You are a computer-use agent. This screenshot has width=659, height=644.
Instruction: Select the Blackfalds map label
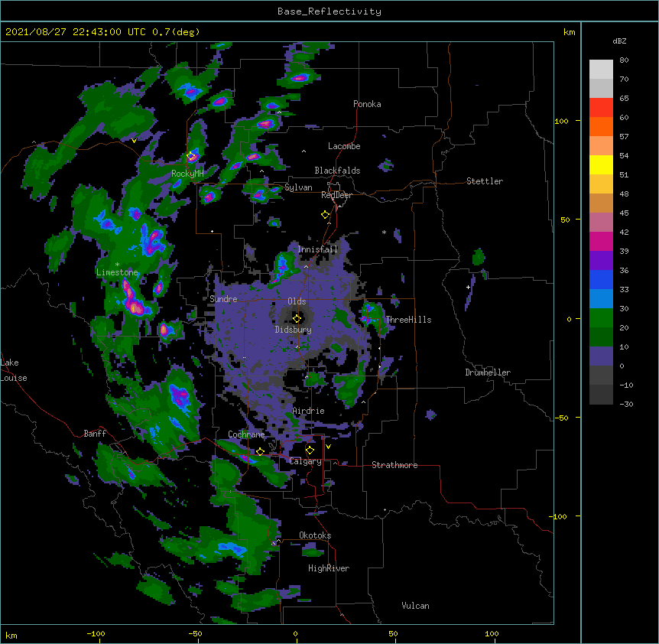pyautogui.click(x=337, y=171)
